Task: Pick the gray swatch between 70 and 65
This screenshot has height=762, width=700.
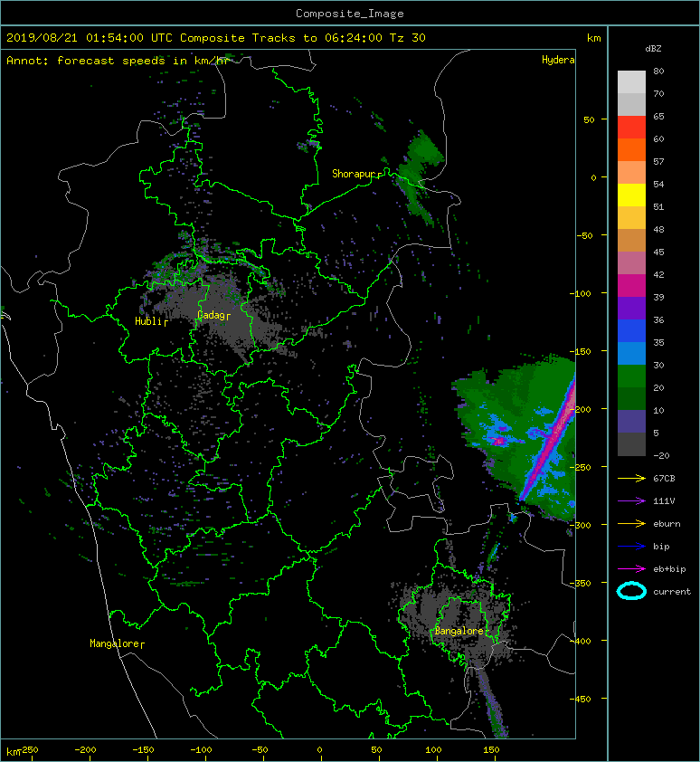Action: pyautogui.click(x=631, y=104)
